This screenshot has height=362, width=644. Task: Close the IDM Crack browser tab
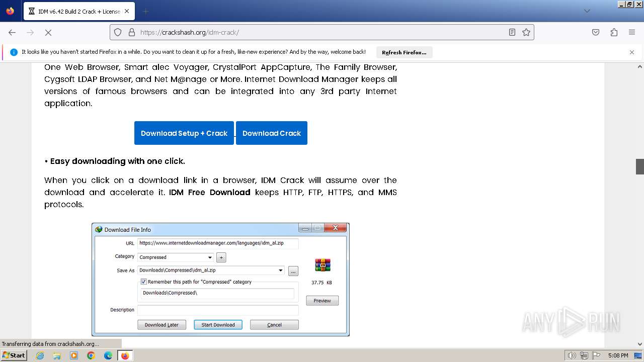pos(127,11)
